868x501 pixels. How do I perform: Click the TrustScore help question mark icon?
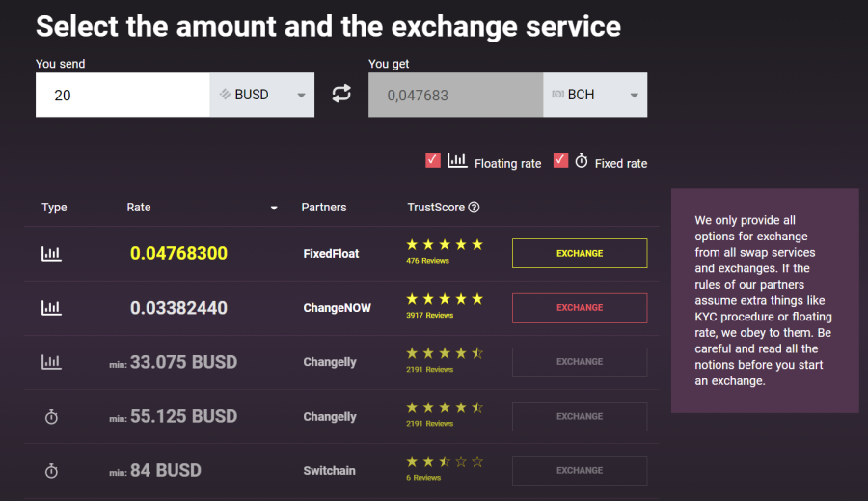pos(474,208)
